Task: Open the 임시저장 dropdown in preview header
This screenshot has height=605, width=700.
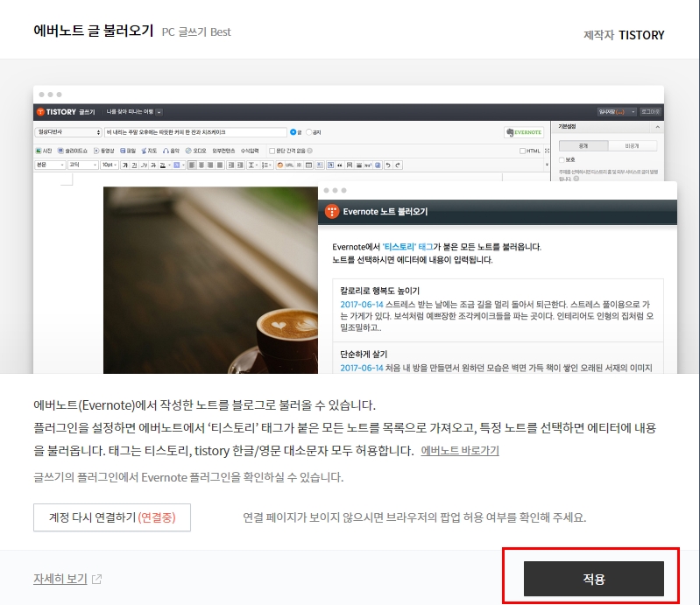Action: (x=617, y=112)
